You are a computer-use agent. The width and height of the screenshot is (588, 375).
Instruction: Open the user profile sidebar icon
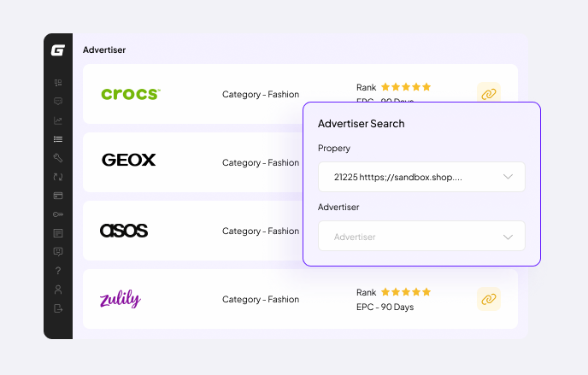click(58, 290)
